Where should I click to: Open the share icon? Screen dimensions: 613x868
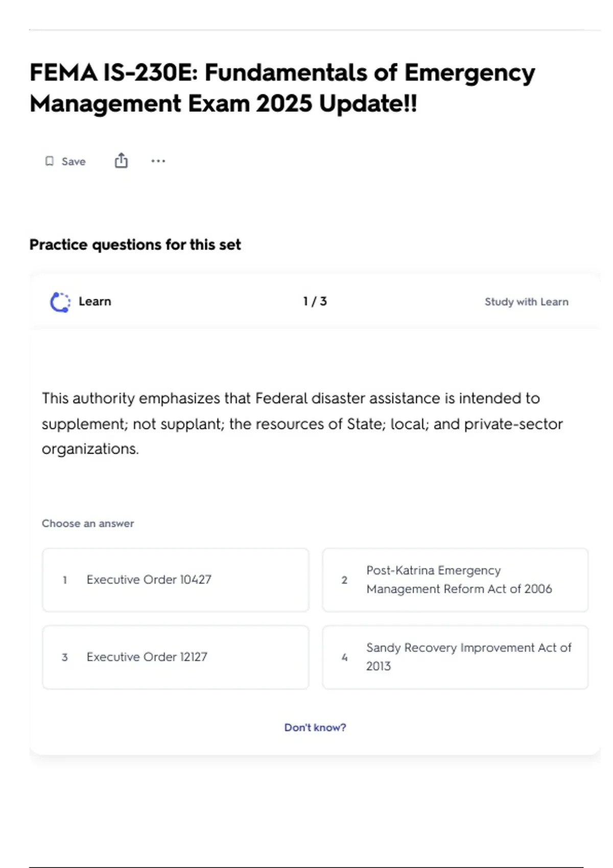(x=121, y=160)
